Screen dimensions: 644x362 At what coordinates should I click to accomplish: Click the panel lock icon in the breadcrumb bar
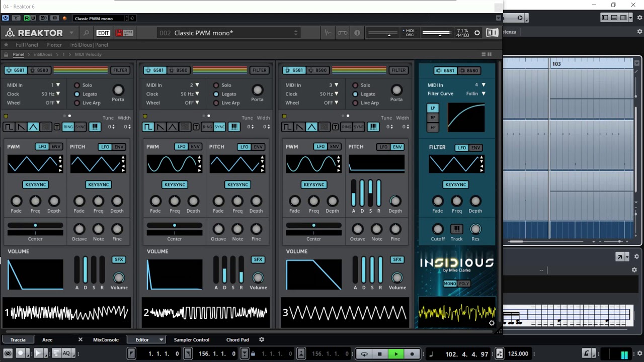point(6,54)
